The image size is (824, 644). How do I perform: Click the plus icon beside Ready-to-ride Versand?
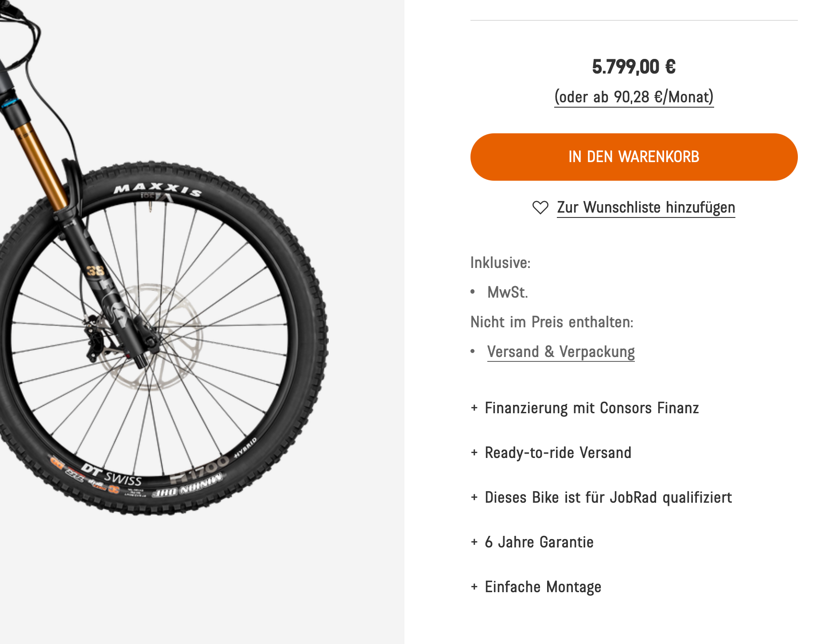coord(474,453)
